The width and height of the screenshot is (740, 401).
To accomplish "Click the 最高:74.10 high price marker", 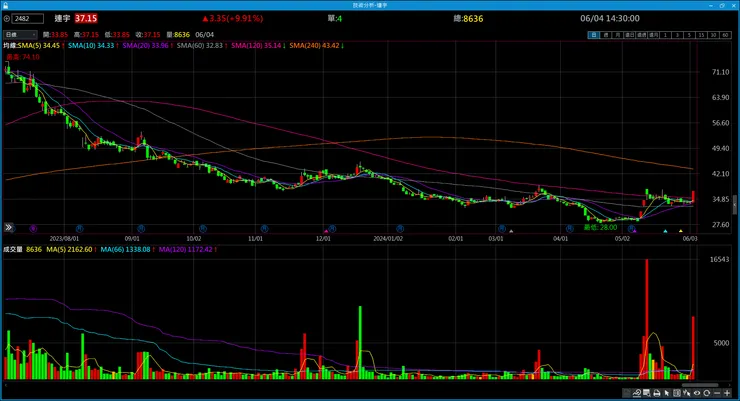I will point(23,57).
